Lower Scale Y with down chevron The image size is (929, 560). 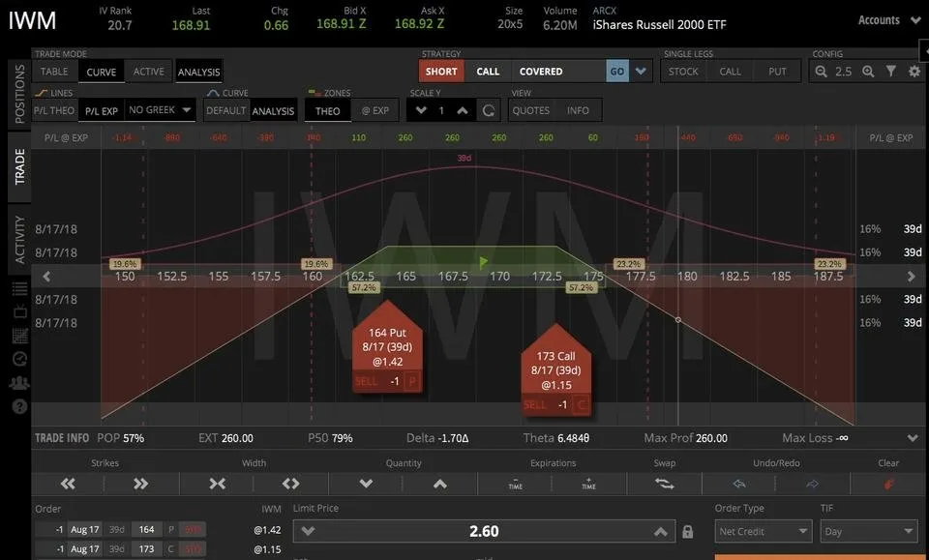tap(421, 110)
